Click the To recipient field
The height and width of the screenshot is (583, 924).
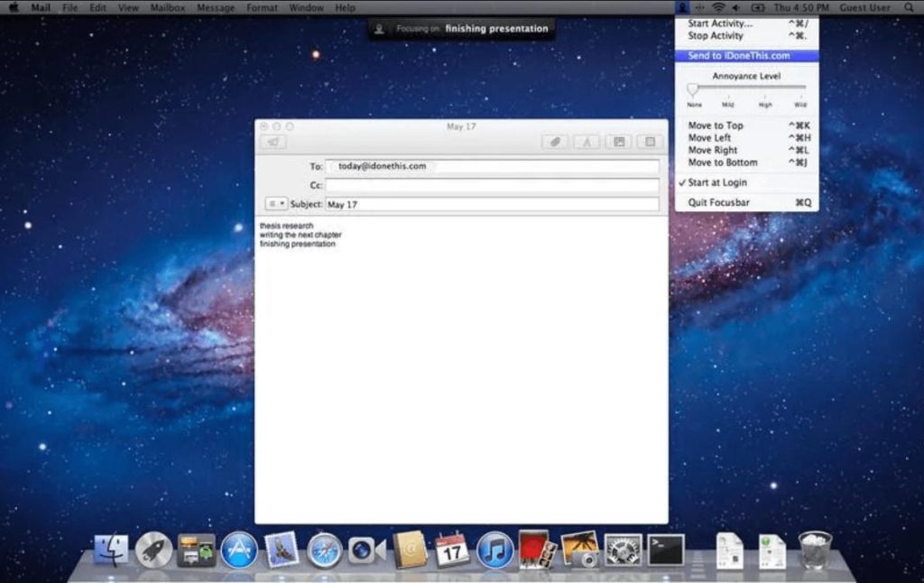492,167
